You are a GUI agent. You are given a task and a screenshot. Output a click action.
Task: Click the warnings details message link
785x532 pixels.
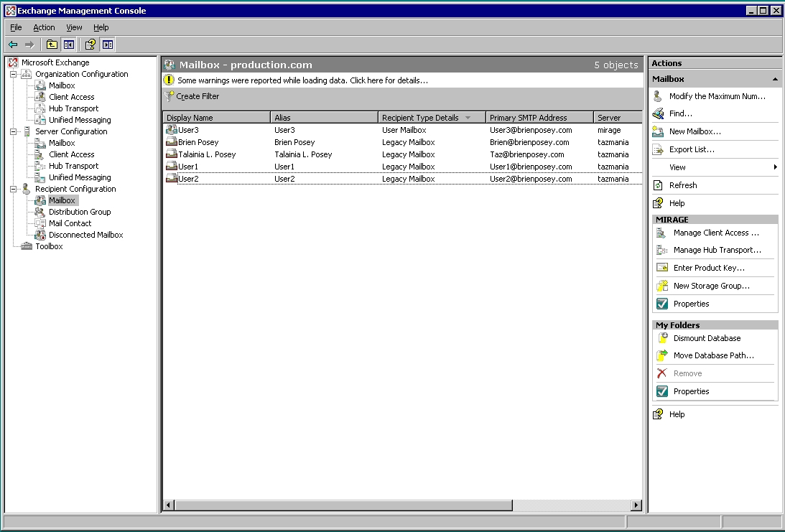[302, 80]
